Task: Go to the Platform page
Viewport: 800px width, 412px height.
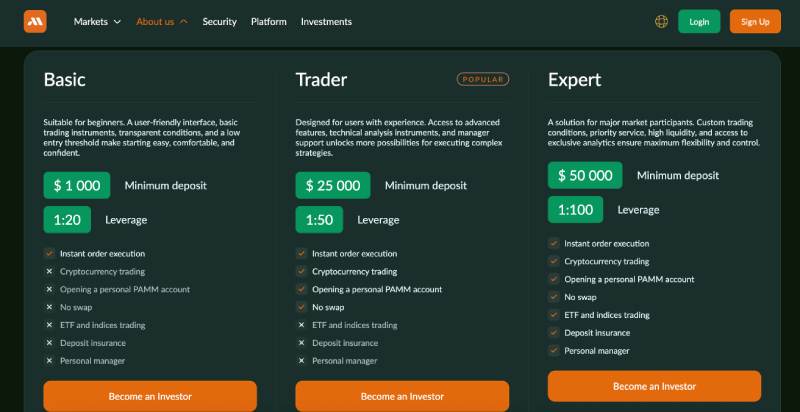Action: tap(269, 21)
